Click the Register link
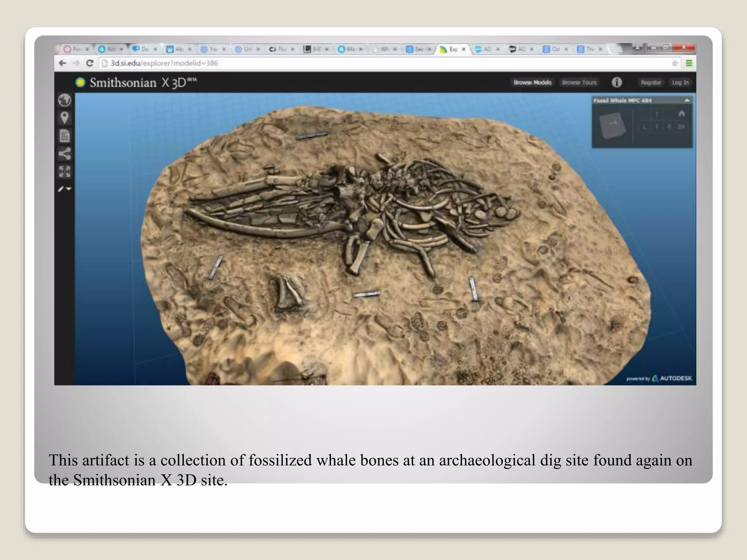Viewport: 747px width, 560px height. point(651,82)
